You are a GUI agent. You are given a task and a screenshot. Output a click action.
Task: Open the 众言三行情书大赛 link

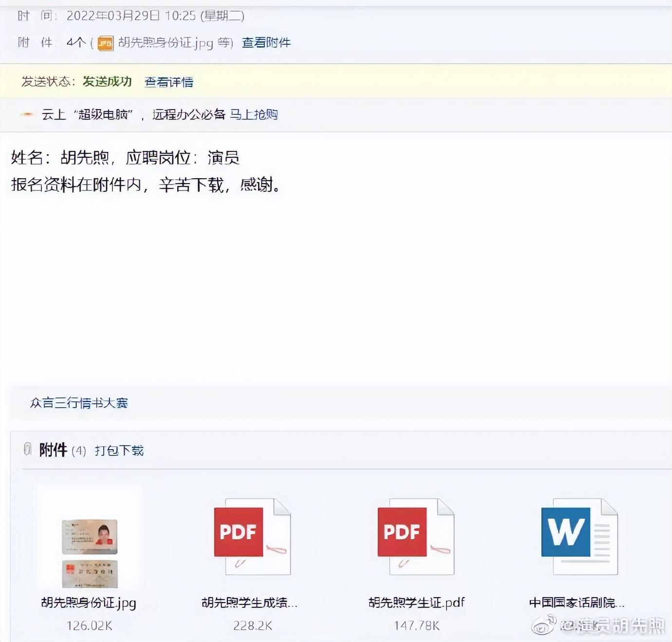tap(79, 403)
